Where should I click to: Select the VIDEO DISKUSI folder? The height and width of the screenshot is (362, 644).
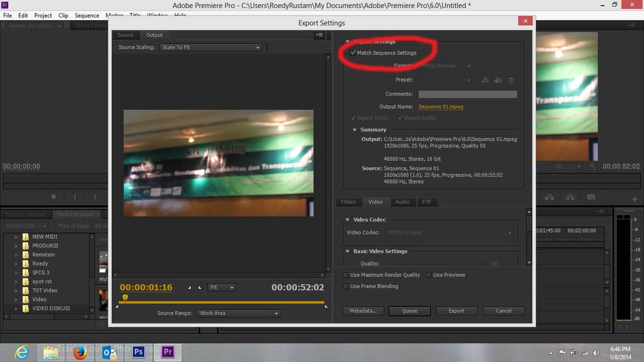(51, 309)
